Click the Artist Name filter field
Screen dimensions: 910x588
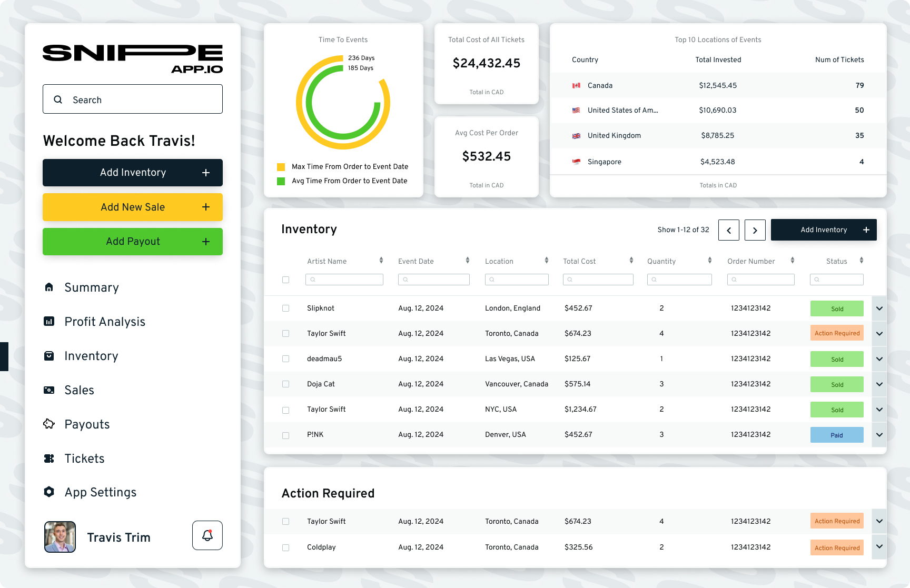pos(344,280)
